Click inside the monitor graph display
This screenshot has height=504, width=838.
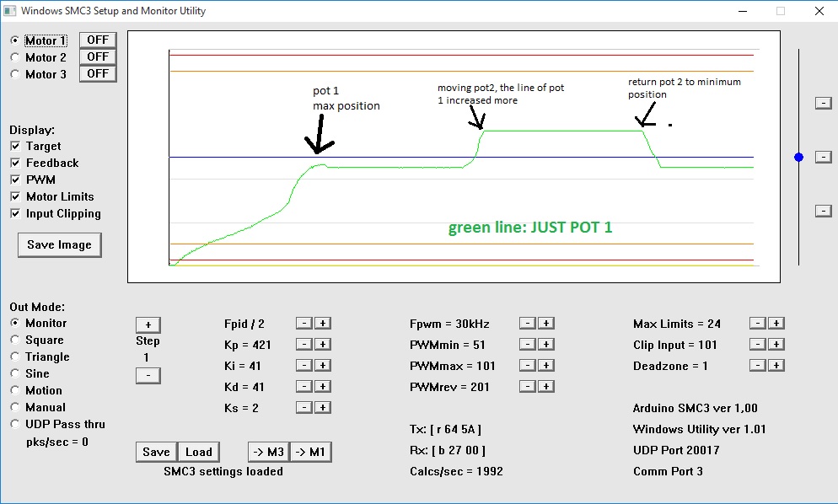[x=454, y=157]
